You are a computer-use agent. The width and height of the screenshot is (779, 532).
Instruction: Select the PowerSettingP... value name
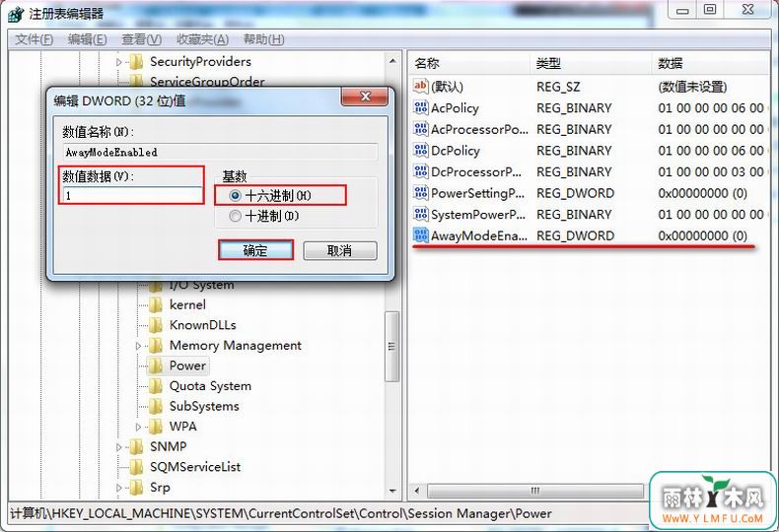[x=477, y=193]
